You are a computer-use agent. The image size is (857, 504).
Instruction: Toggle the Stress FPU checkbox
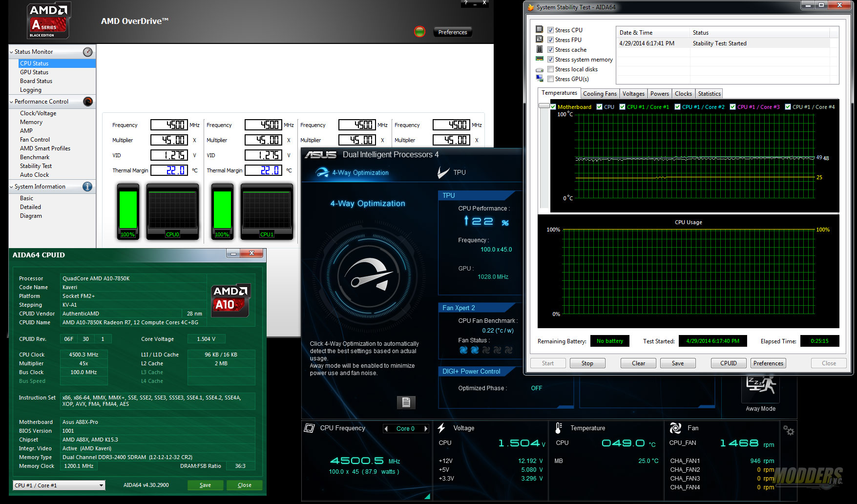tap(550, 40)
